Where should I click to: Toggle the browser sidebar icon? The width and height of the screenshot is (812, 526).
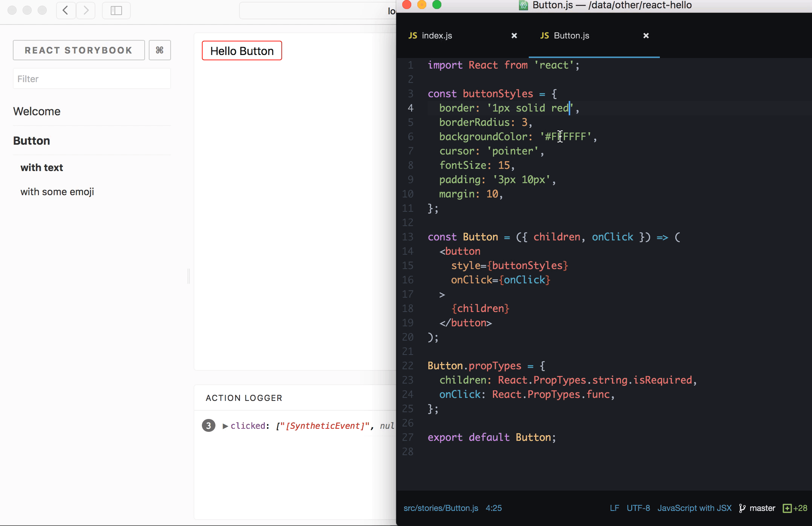click(x=116, y=10)
